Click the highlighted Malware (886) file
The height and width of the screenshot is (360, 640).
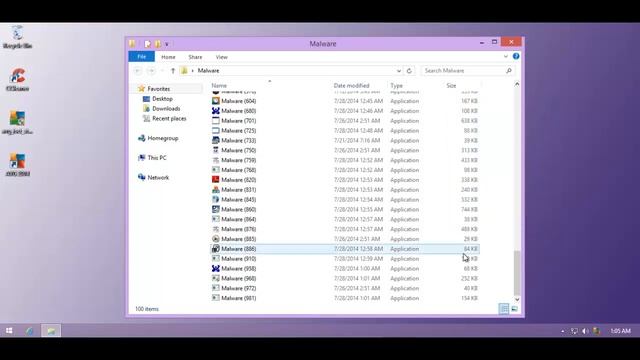tap(345, 249)
